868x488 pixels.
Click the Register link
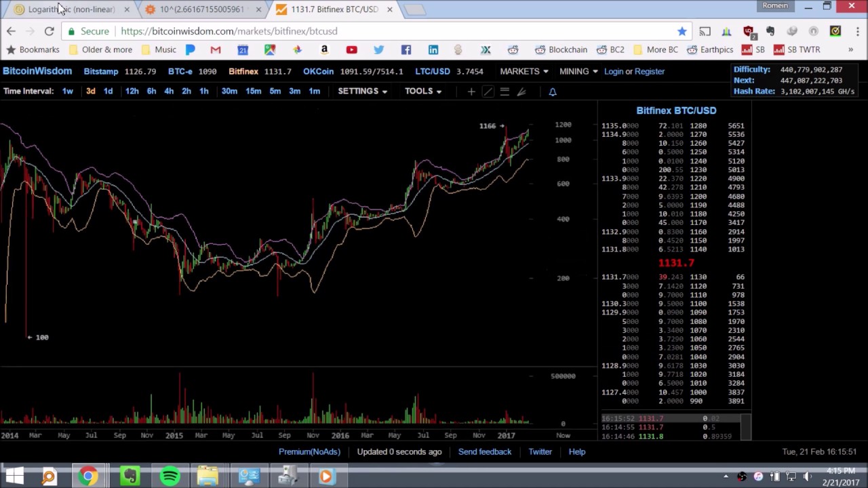pos(650,71)
